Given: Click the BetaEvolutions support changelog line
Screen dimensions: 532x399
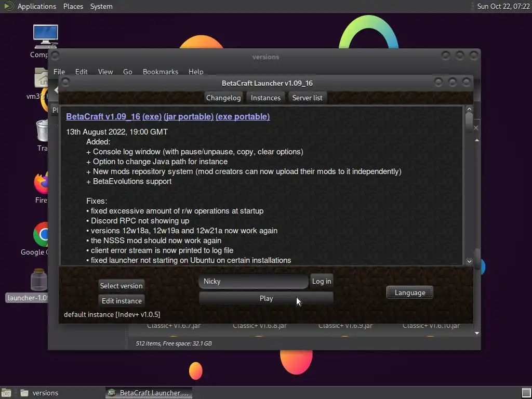Looking at the screenshot, I should [x=129, y=181].
